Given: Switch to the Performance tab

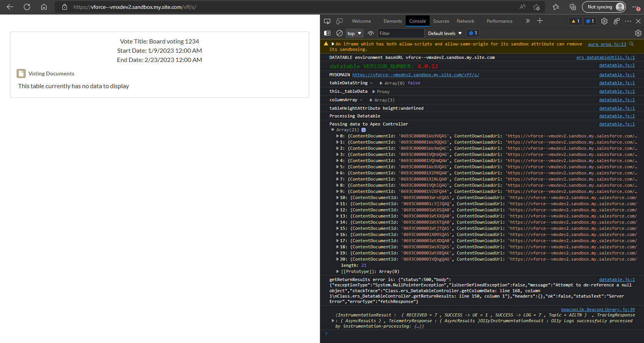Looking at the screenshot, I should pos(500,21).
